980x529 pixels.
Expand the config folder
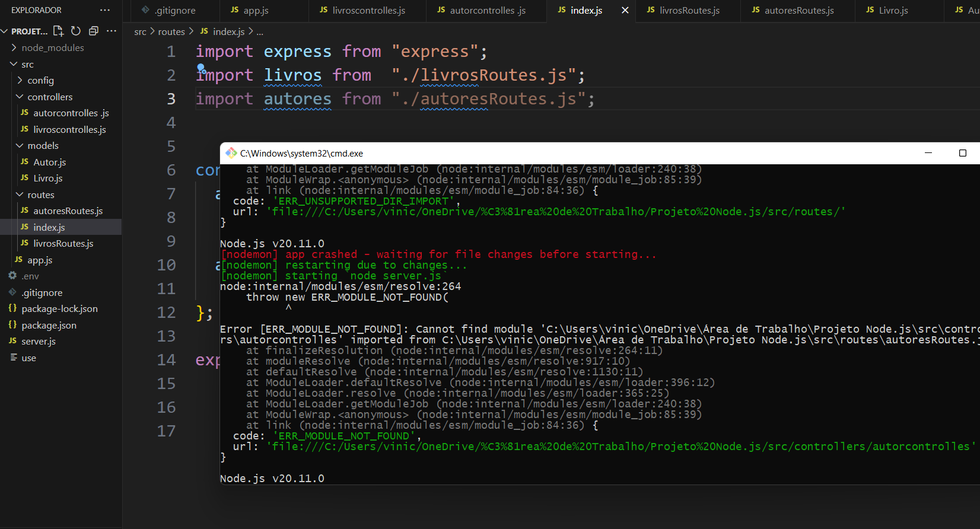(x=61, y=80)
